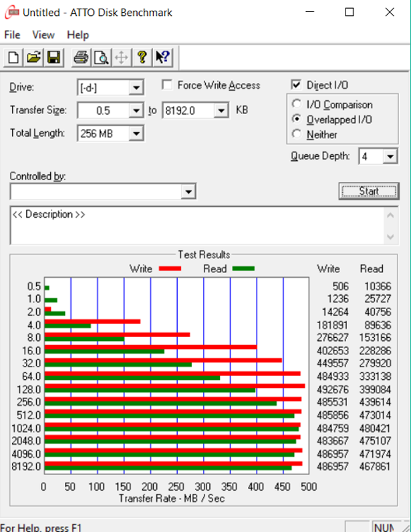Choose the Neither radio option
Screen dimensions: 411x532
(297, 134)
